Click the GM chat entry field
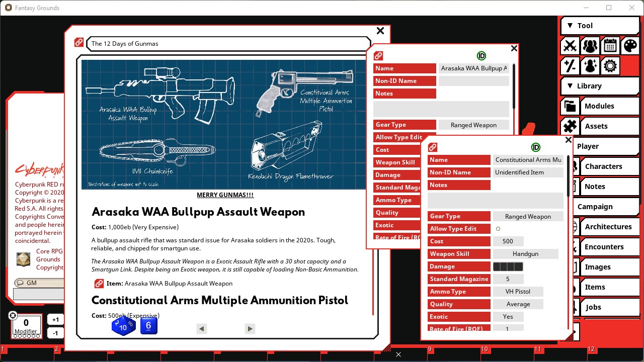The image size is (644, 362). (39, 295)
